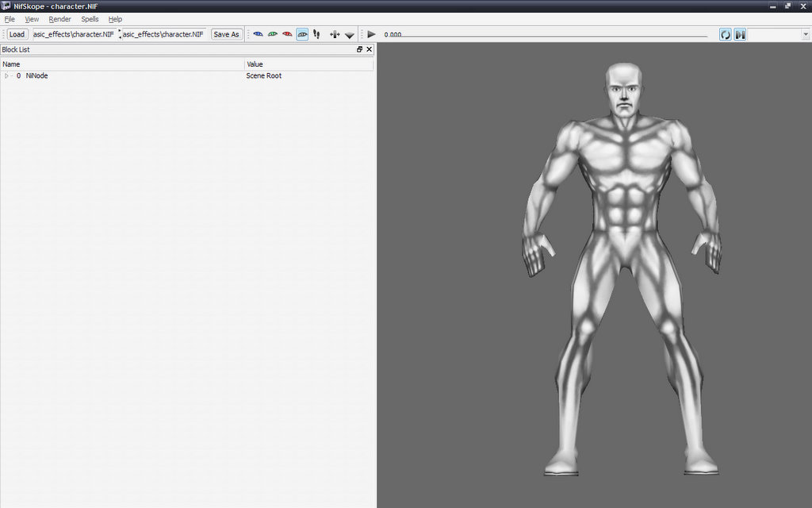Toggle the highlighted perspective eye view button
Image resolution: width=812 pixels, height=508 pixels.
tap(302, 34)
